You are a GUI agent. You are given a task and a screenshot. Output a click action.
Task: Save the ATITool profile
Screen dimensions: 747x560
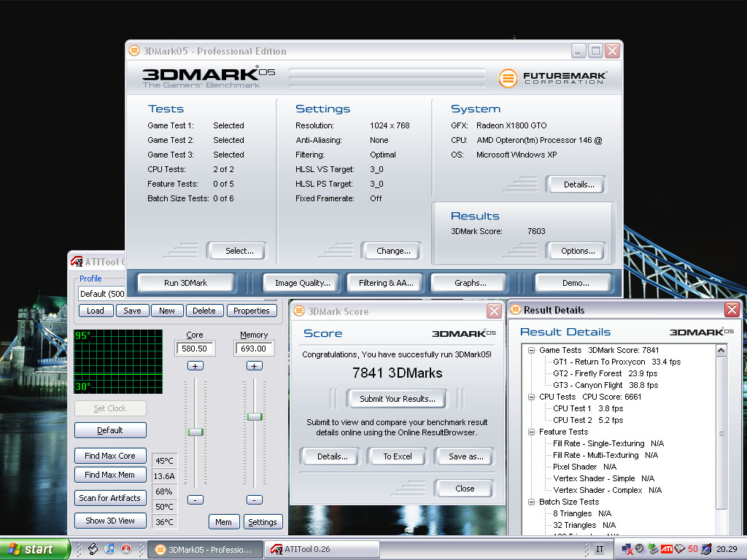(132, 311)
